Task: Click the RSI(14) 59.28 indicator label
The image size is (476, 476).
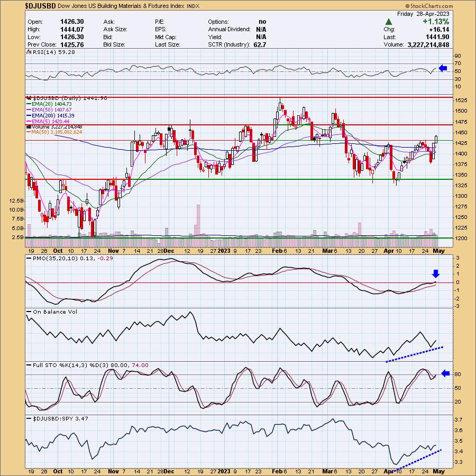Action: (51, 52)
